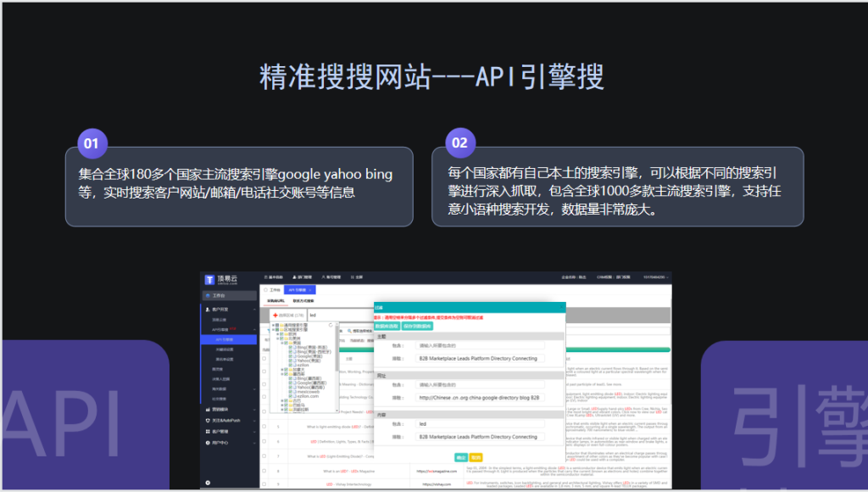This screenshot has width=868, height=492.
Task: Click the 工作台 icon in the sidebar
Action: 207,296
